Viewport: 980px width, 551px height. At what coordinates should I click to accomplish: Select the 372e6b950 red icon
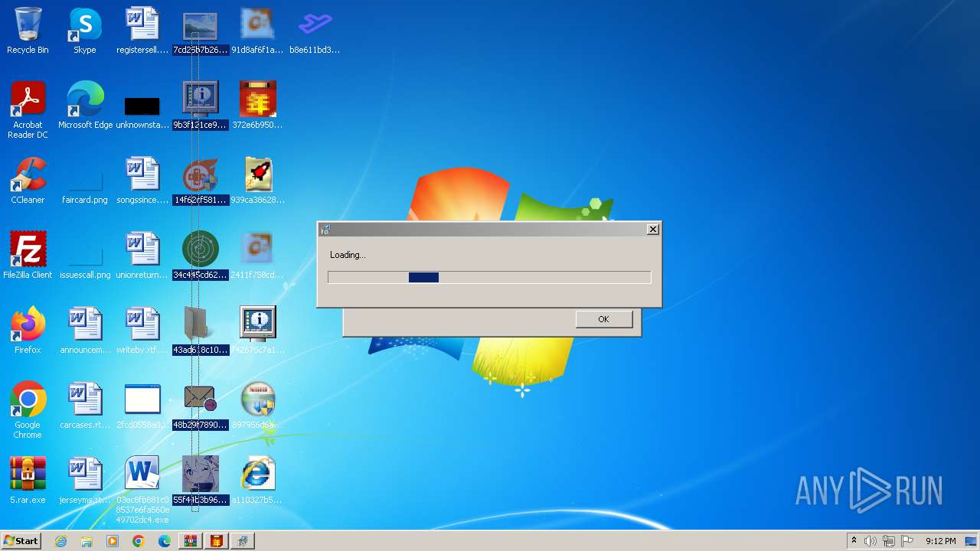pyautogui.click(x=257, y=106)
